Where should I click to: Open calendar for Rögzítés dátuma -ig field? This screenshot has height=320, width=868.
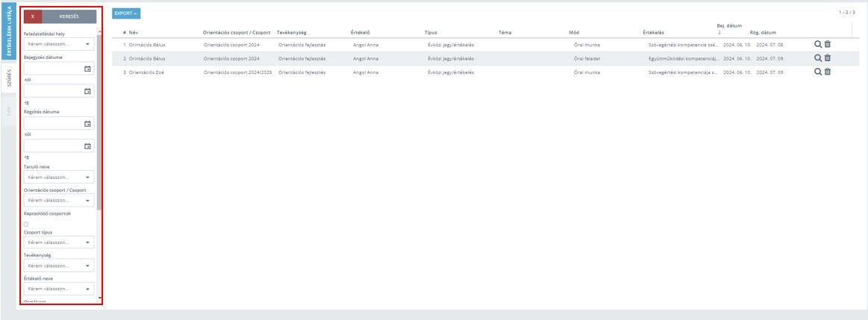pos(87,146)
